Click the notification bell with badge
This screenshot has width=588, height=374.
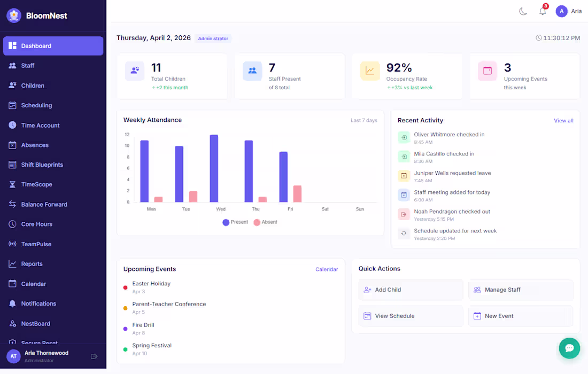coord(543,11)
